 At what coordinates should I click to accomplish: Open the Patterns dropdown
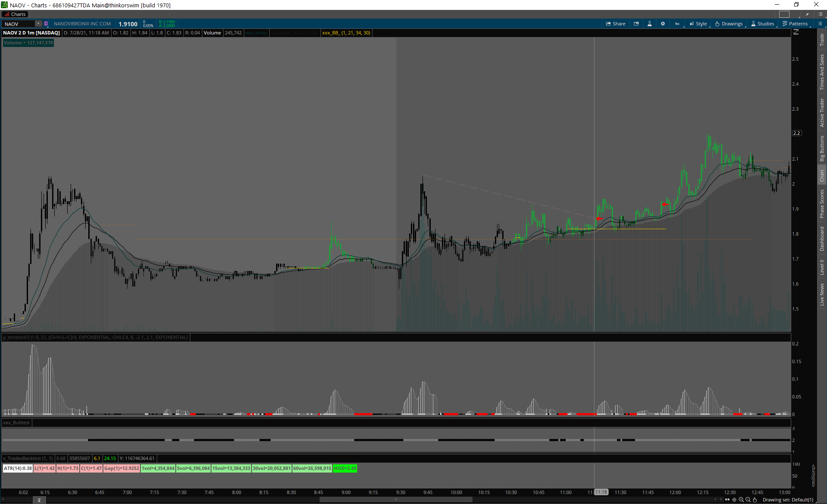point(795,24)
